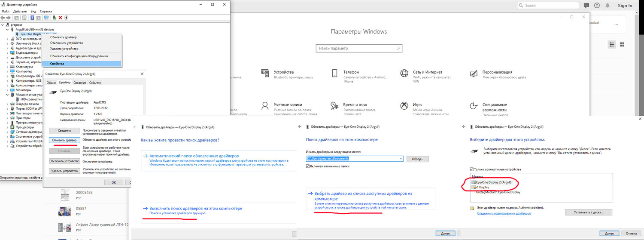
Task: Open the Вид menu
Action: (33, 11)
